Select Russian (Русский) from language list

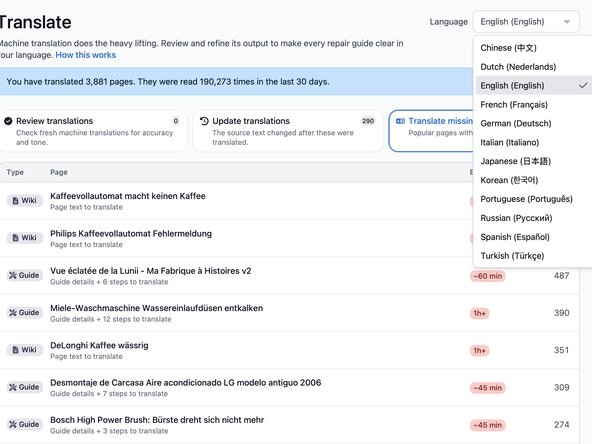point(532,218)
